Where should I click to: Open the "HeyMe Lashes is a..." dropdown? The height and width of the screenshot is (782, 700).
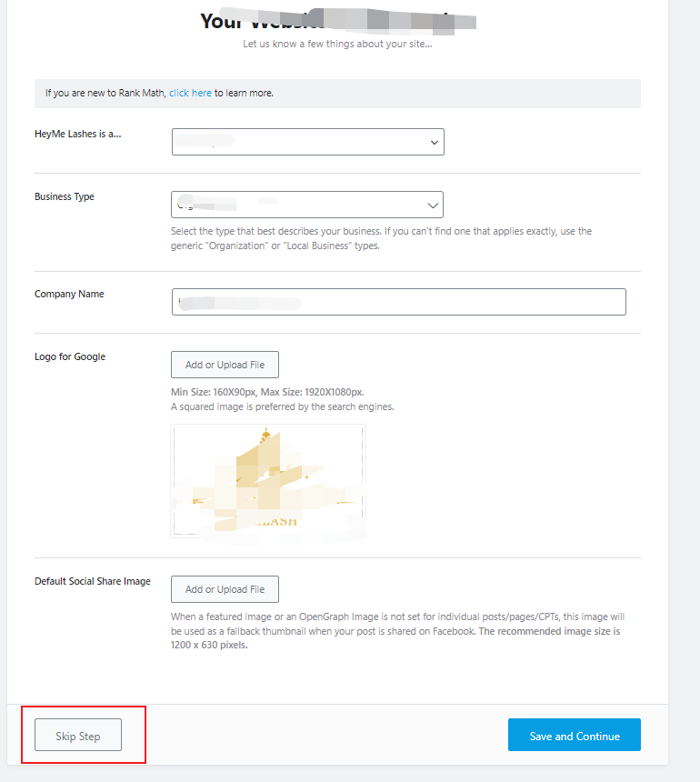click(307, 142)
